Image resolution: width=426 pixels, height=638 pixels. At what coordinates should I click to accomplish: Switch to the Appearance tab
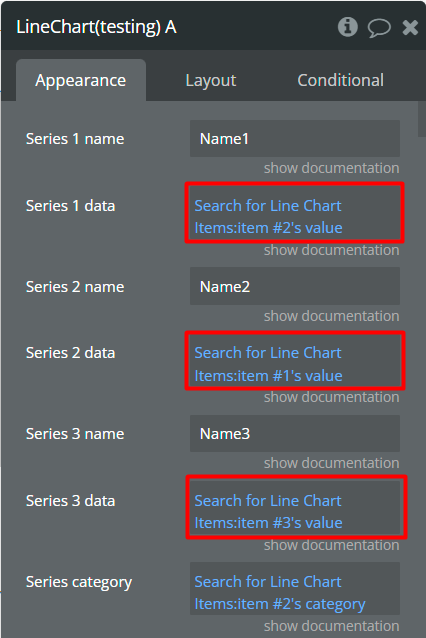click(x=81, y=80)
